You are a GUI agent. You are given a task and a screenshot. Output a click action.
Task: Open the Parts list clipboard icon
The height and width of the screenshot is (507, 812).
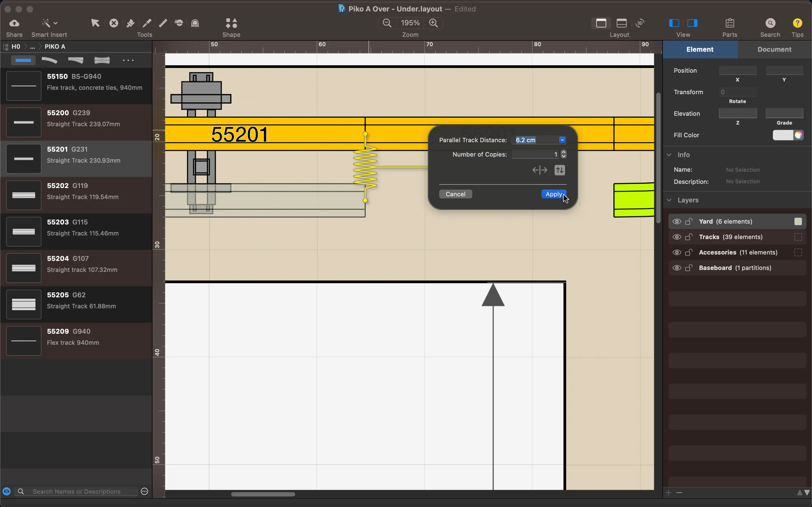click(x=729, y=23)
